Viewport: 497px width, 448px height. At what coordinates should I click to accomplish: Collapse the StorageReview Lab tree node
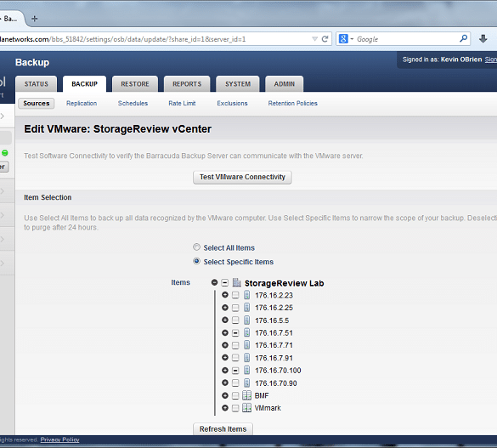(x=215, y=282)
